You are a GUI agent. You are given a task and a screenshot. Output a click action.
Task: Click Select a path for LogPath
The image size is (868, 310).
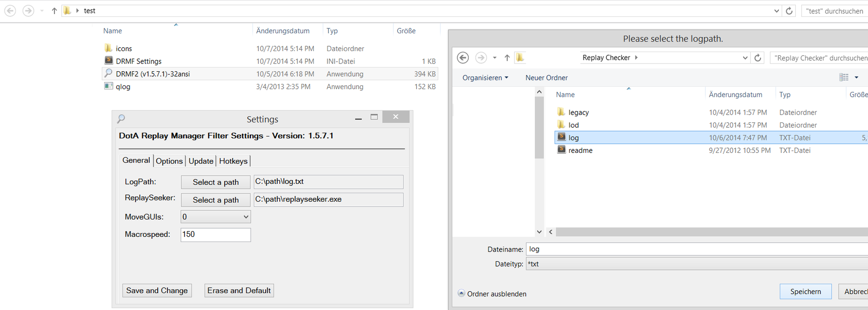[x=216, y=182]
